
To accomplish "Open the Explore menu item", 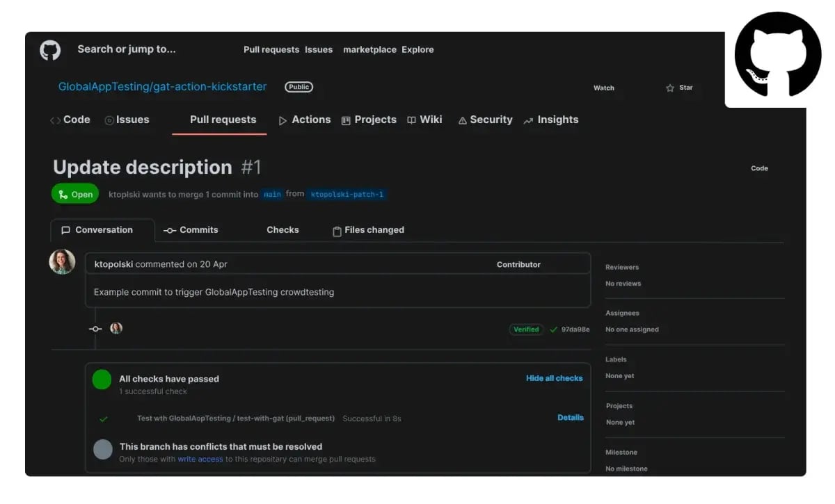I will [x=417, y=49].
